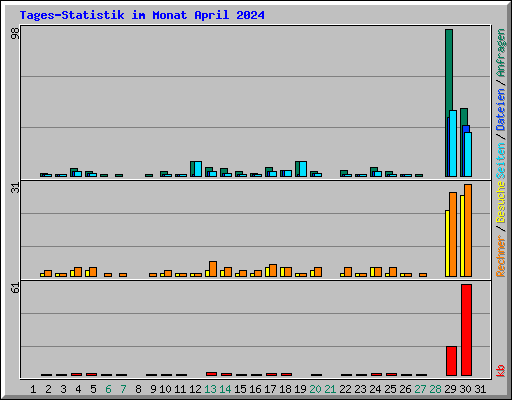Click the red kb bar for day 29
The width and height of the screenshot is (512, 400).
point(451,361)
